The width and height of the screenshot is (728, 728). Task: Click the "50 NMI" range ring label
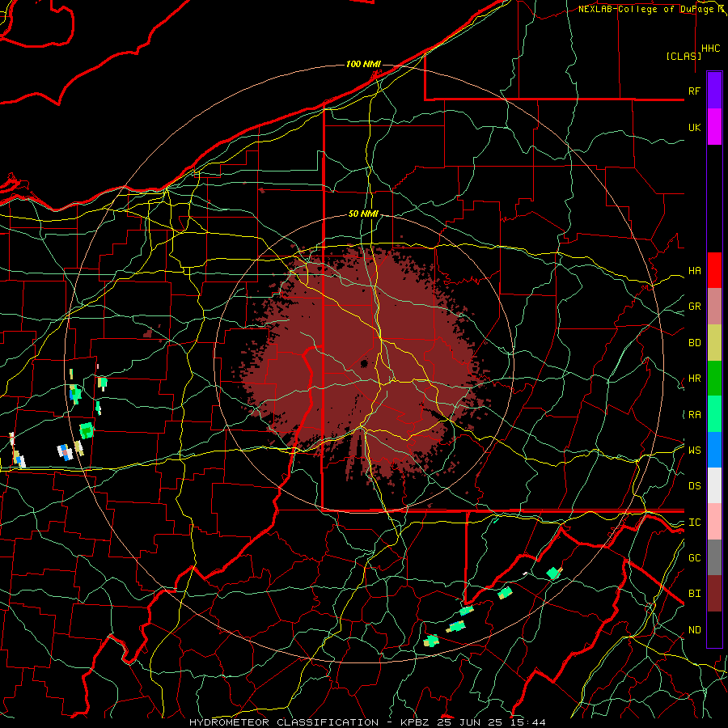click(x=363, y=214)
